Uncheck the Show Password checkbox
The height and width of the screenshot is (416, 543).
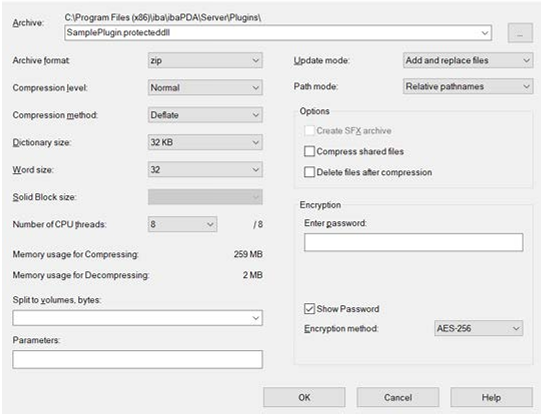point(309,309)
